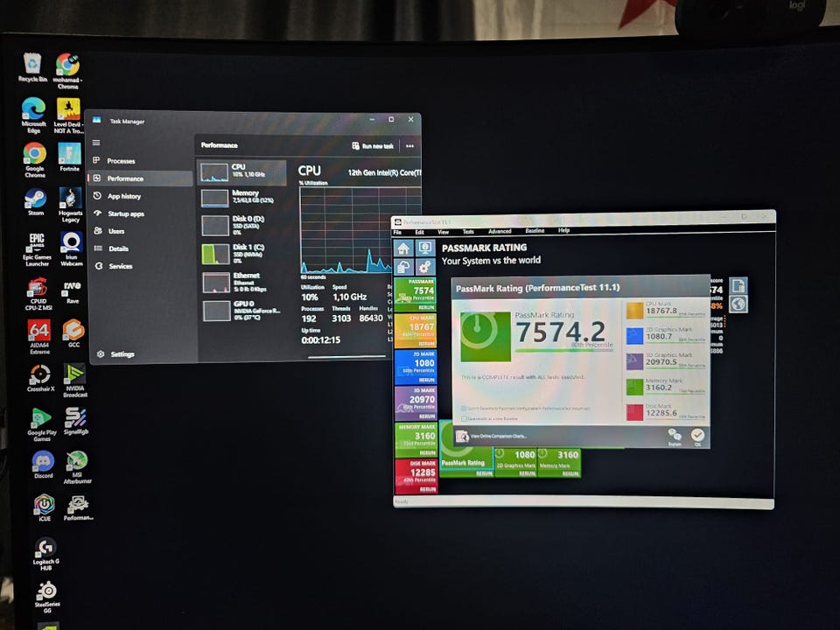Image resolution: width=840 pixels, height=630 pixels.
Task: Rerun the Disk Mark 12285 tile
Action: [426, 489]
